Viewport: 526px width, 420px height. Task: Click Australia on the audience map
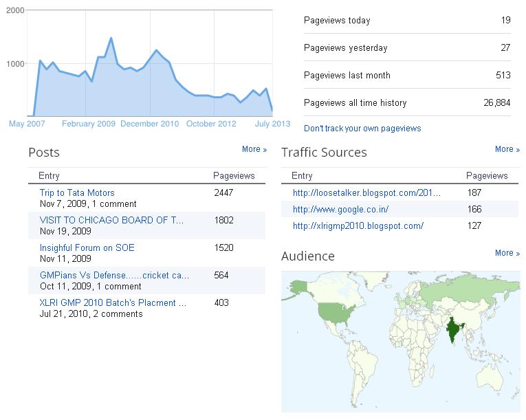tap(490, 376)
